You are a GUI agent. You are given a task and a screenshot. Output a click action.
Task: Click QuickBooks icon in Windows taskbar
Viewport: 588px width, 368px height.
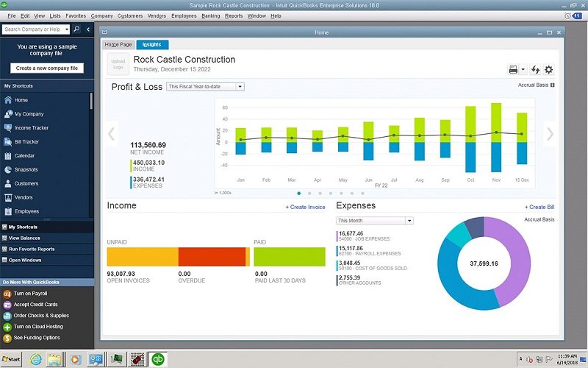coord(158,359)
